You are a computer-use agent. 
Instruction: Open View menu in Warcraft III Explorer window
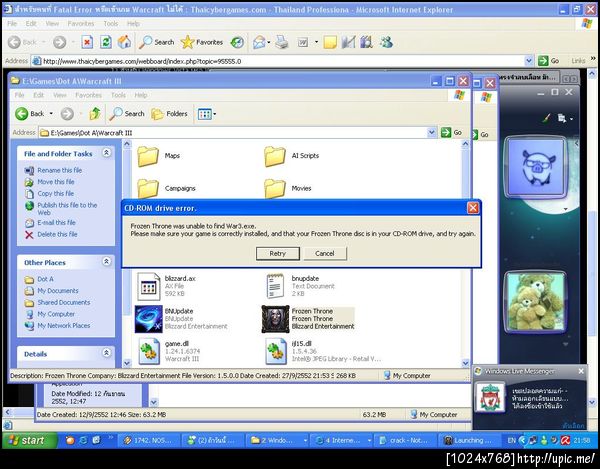[x=60, y=95]
